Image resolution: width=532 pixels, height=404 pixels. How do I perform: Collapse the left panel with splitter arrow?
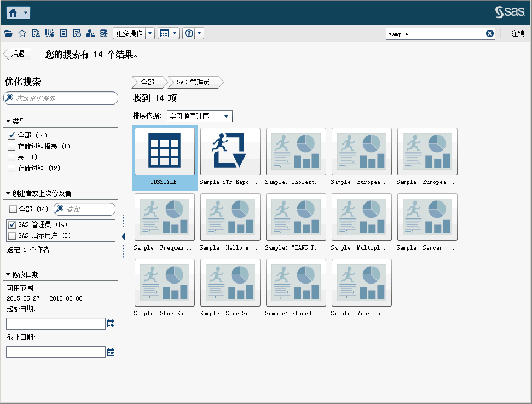tap(123, 236)
